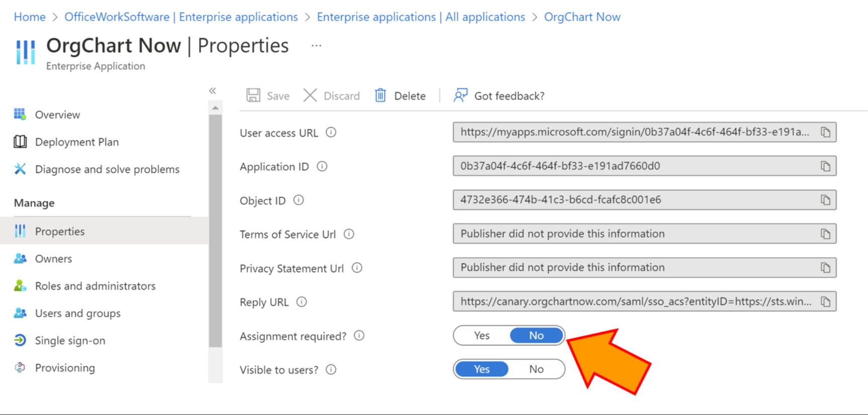
Task: Collapse the sidebar with double chevron
Action: [213, 91]
